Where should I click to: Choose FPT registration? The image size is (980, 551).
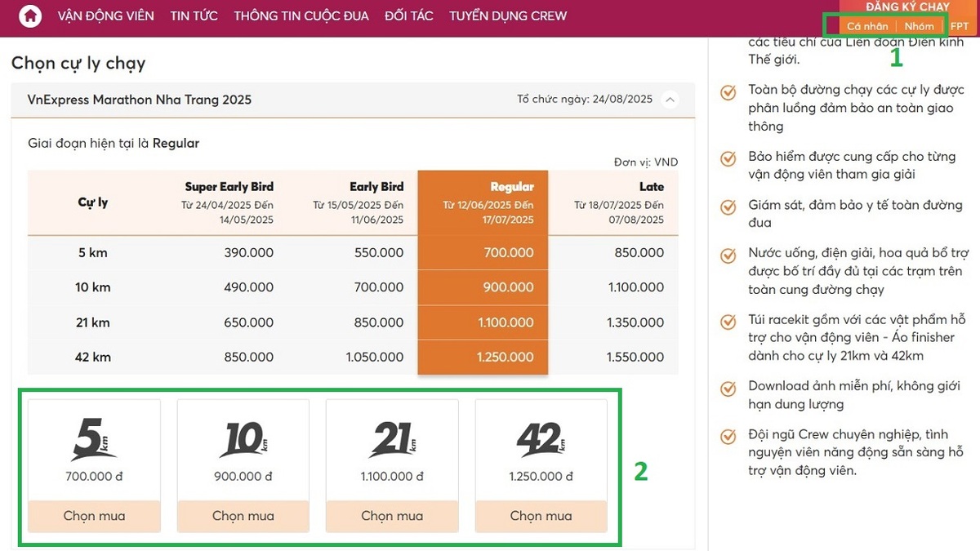coord(960,26)
